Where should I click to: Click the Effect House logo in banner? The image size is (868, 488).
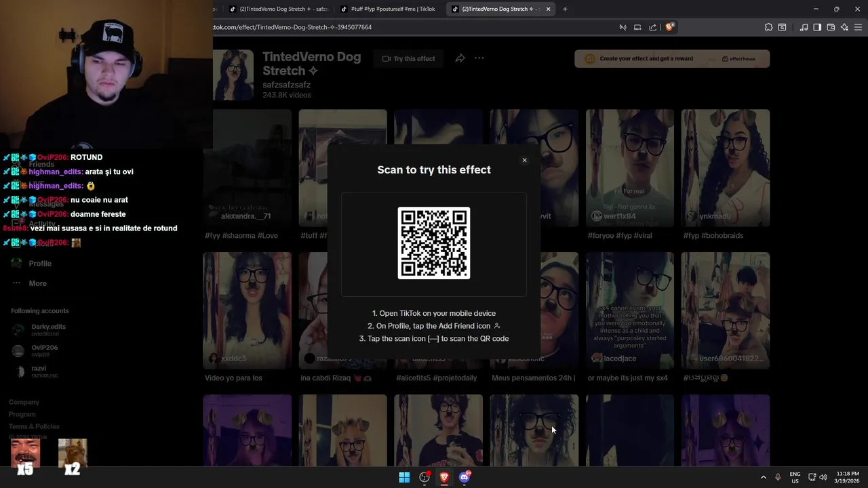(x=738, y=59)
